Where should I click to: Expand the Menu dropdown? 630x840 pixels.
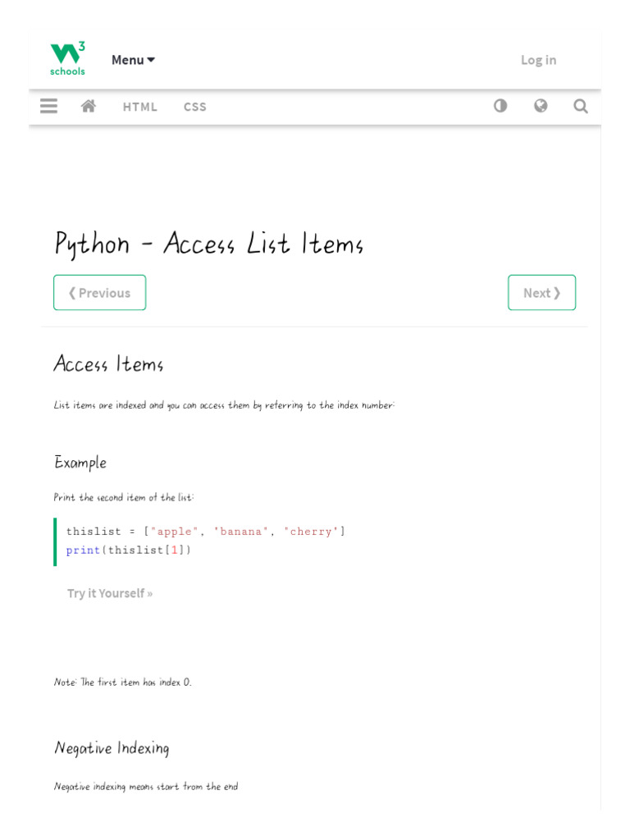click(134, 60)
